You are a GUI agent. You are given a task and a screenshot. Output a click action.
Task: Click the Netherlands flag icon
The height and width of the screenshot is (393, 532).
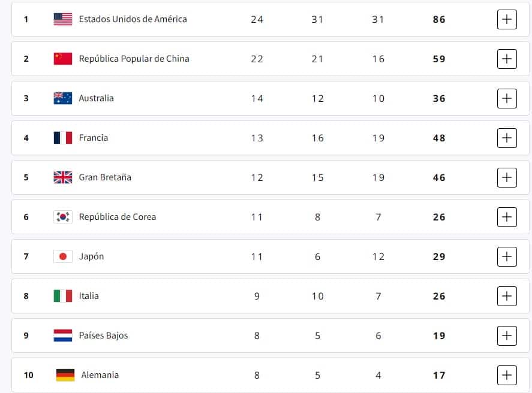pyautogui.click(x=63, y=335)
